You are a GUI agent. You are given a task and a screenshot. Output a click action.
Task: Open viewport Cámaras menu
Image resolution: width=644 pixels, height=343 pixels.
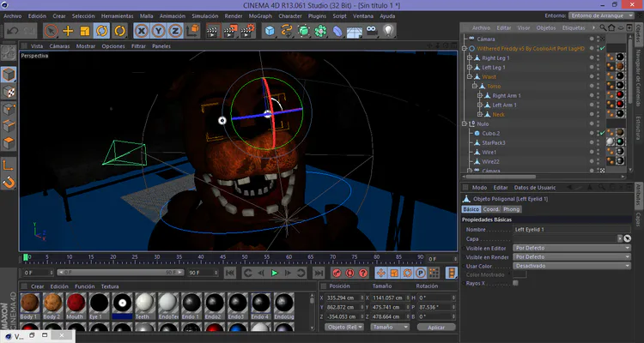point(59,46)
